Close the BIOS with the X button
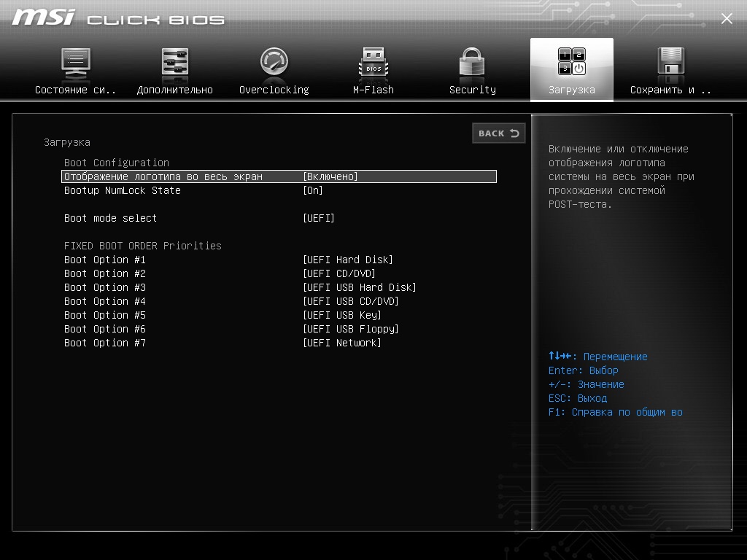 (x=727, y=18)
